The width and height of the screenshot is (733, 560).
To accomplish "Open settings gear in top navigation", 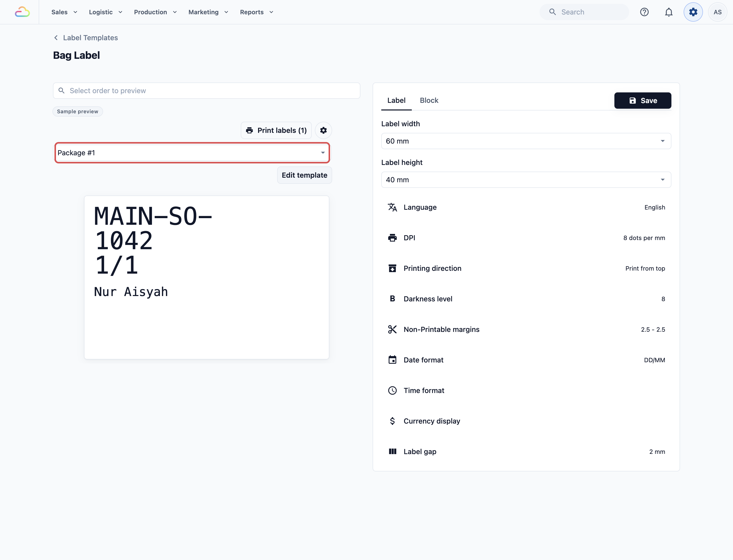I will pos(693,12).
